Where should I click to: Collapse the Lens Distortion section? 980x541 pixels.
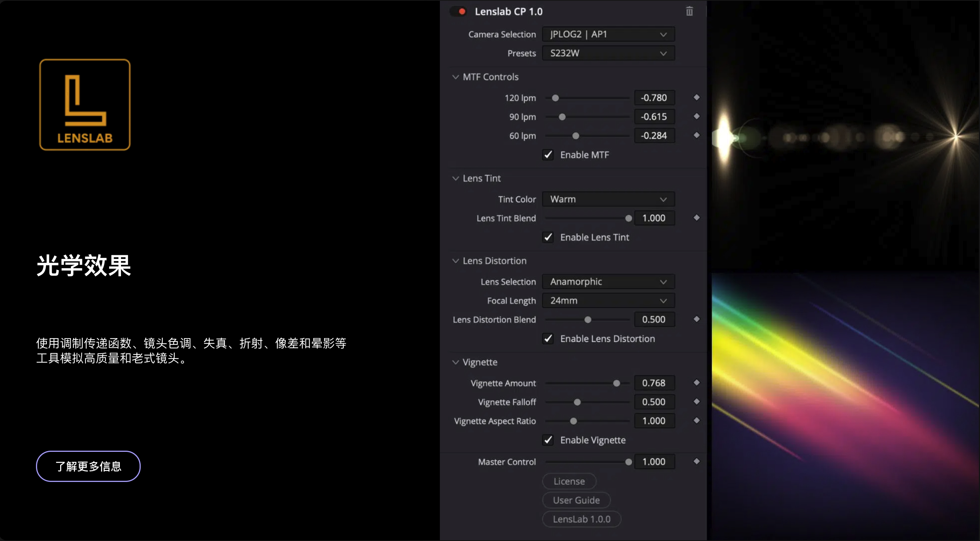pyautogui.click(x=455, y=261)
